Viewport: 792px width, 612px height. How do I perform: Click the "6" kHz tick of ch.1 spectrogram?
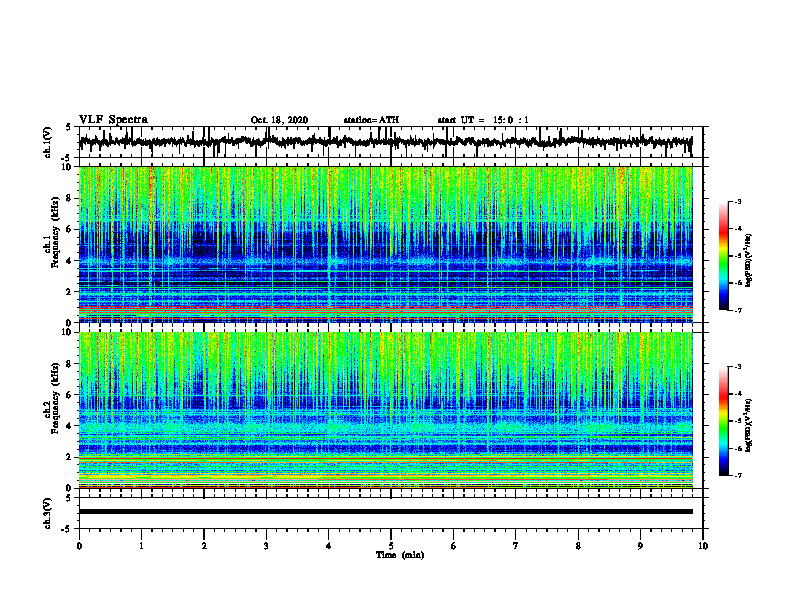coord(70,229)
